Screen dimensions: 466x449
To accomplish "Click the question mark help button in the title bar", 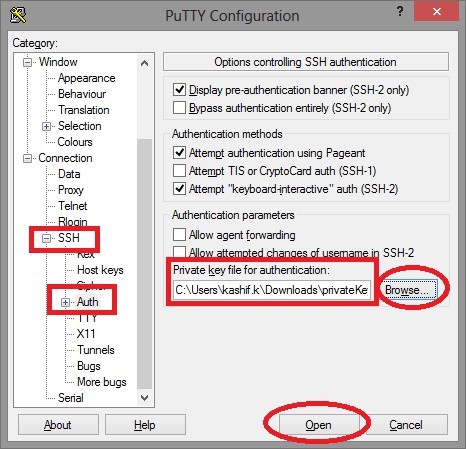I will coord(400,12).
